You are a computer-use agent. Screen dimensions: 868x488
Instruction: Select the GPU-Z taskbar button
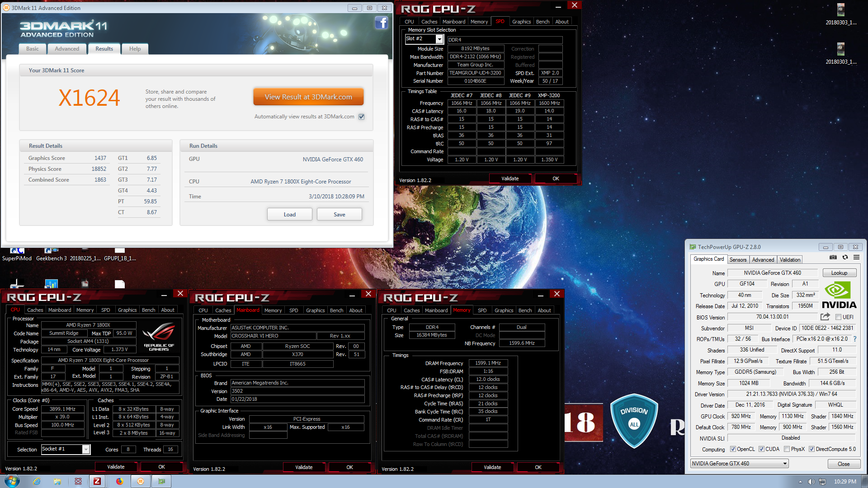[x=162, y=481]
